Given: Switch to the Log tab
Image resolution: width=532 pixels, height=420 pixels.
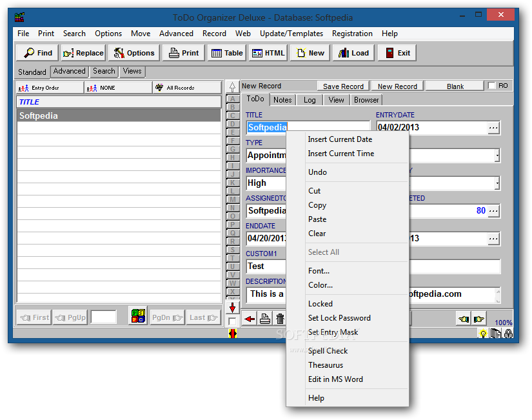Looking at the screenshot, I should coord(310,100).
